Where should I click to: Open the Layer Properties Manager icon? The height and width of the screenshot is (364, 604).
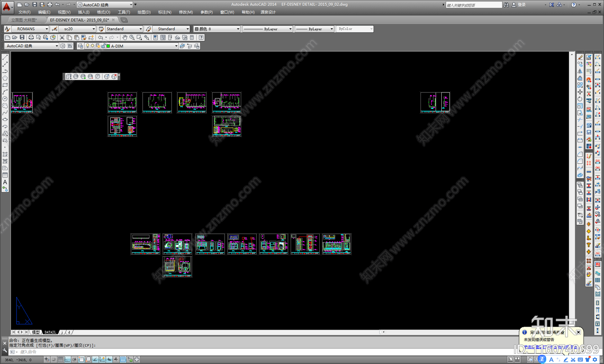(x=80, y=46)
